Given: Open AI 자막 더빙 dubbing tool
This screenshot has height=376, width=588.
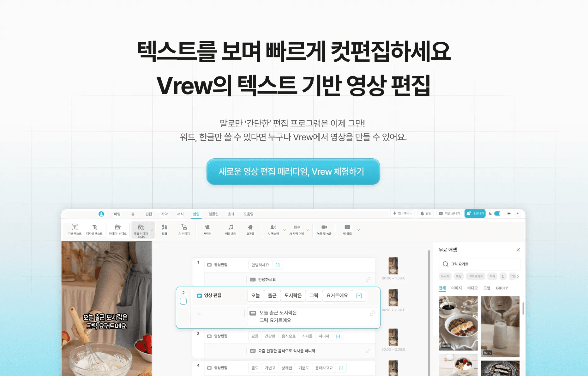Looking at the screenshot, I should [x=297, y=230].
